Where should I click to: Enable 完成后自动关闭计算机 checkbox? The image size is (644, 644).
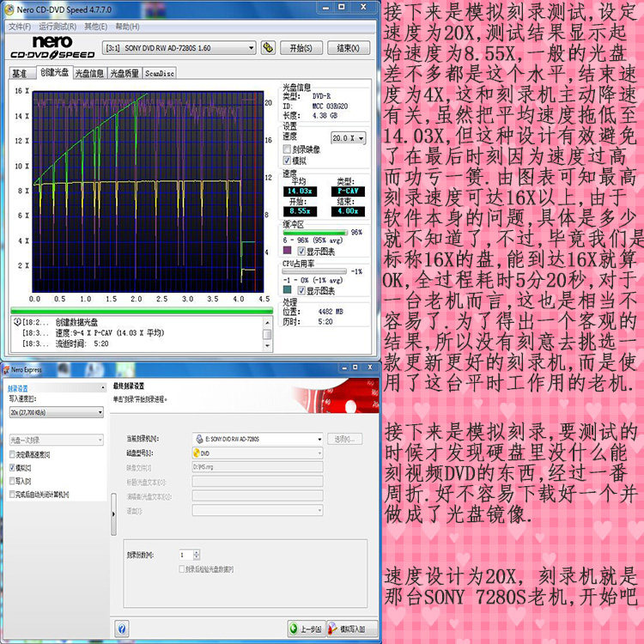12,495
